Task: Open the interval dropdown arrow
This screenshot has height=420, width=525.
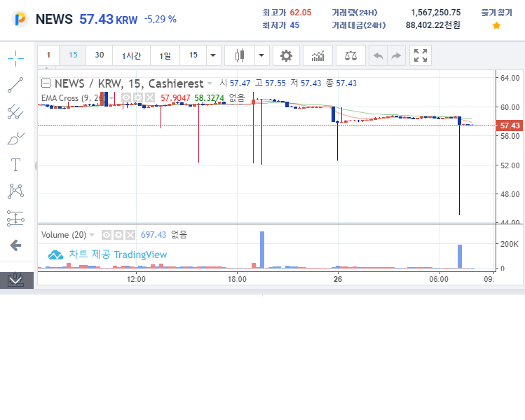Action: coord(213,55)
